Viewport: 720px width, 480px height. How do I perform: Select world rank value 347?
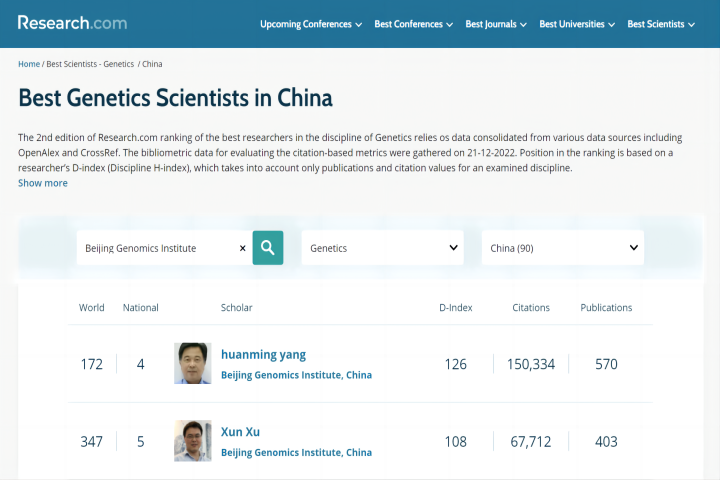(91, 441)
